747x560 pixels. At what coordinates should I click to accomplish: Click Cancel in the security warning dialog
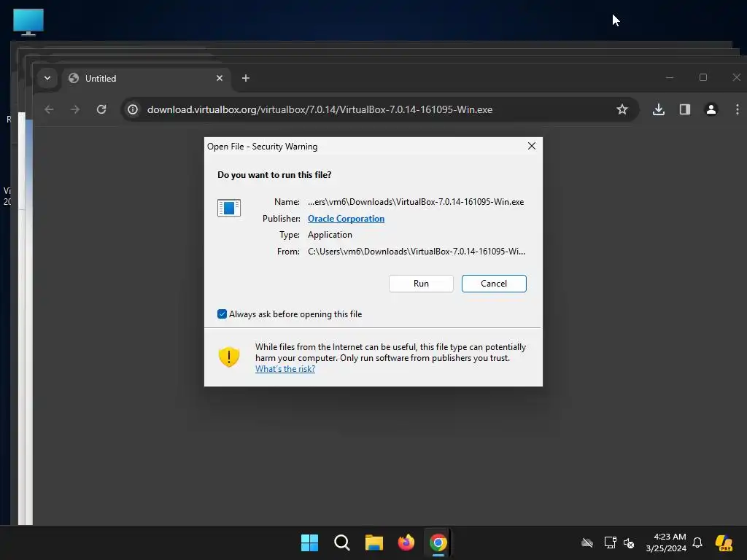tap(494, 284)
